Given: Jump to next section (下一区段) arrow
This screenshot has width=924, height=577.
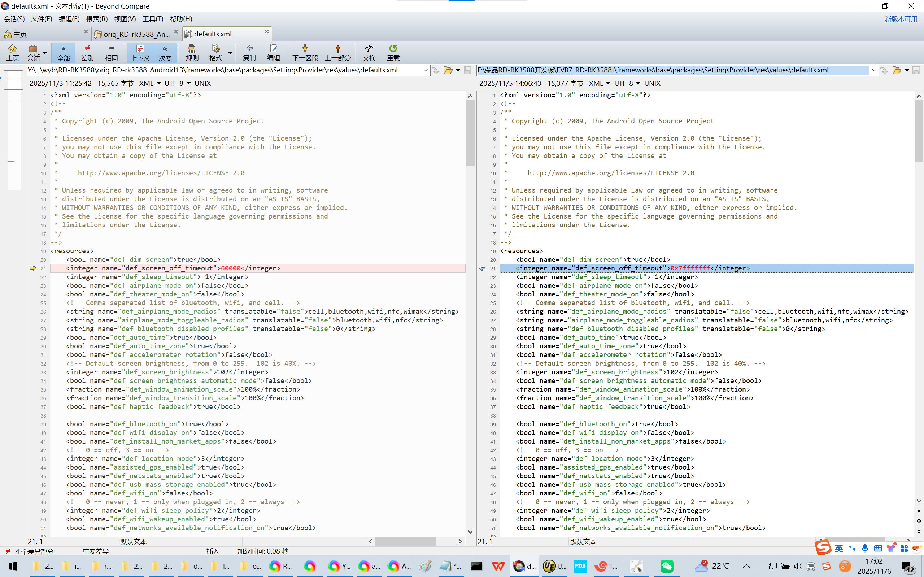Looking at the screenshot, I should (x=305, y=52).
